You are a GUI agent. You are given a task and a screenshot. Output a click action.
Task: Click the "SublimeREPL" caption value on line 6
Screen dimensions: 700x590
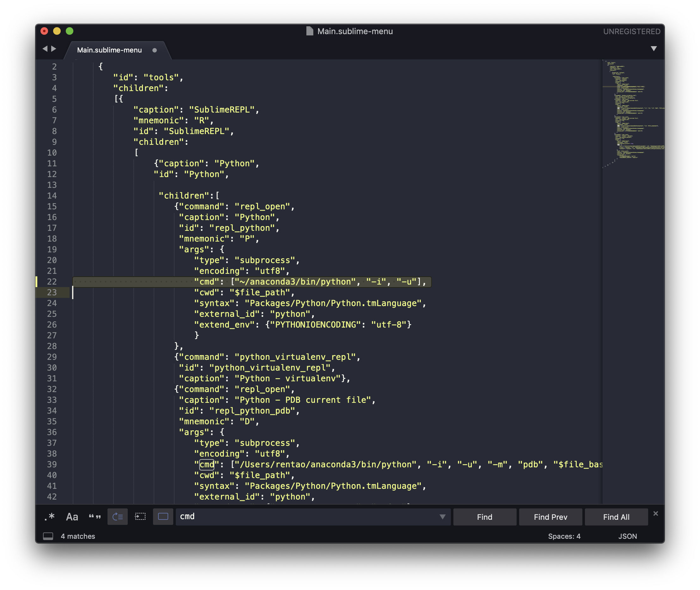(x=222, y=110)
